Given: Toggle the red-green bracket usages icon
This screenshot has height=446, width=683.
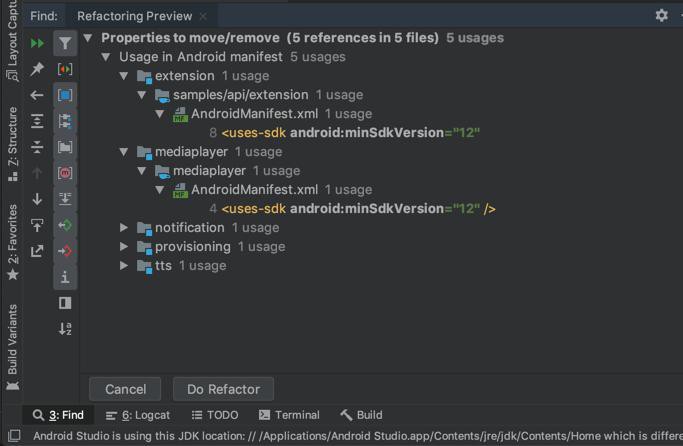Looking at the screenshot, I should click(x=65, y=69).
